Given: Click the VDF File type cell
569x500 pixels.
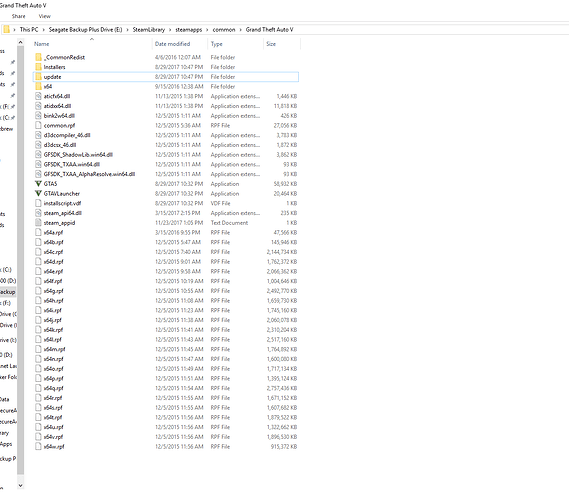Looking at the screenshot, I should click(x=220, y=203).
